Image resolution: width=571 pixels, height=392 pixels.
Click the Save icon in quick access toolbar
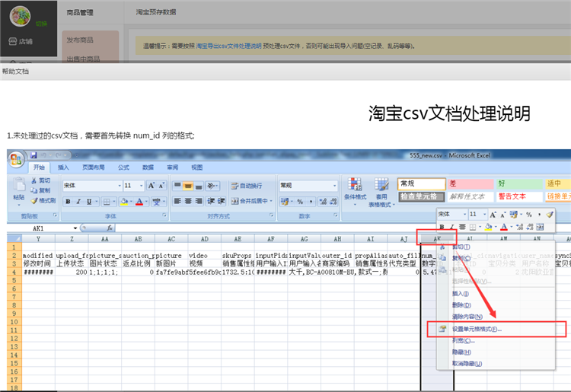click(34, 155)
